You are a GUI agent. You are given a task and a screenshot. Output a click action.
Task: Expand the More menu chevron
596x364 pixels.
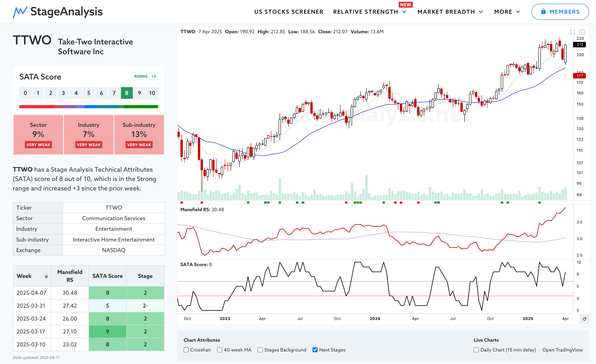518,12
